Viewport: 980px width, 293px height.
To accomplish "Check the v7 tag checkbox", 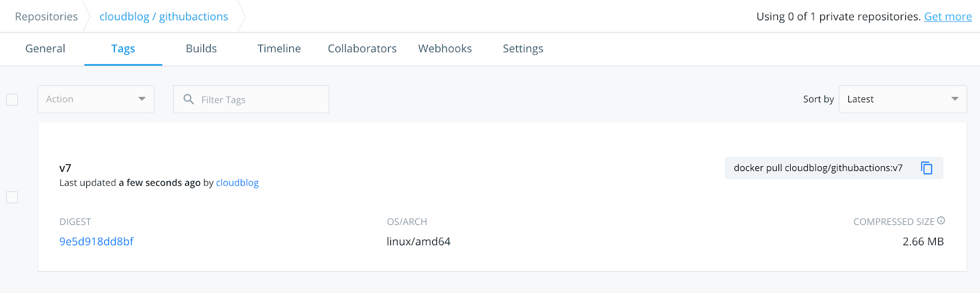I will [12, 197].
